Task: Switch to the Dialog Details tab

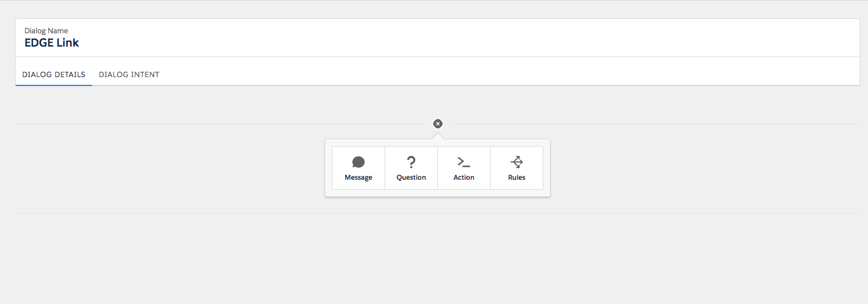Action: click(54, 74)
